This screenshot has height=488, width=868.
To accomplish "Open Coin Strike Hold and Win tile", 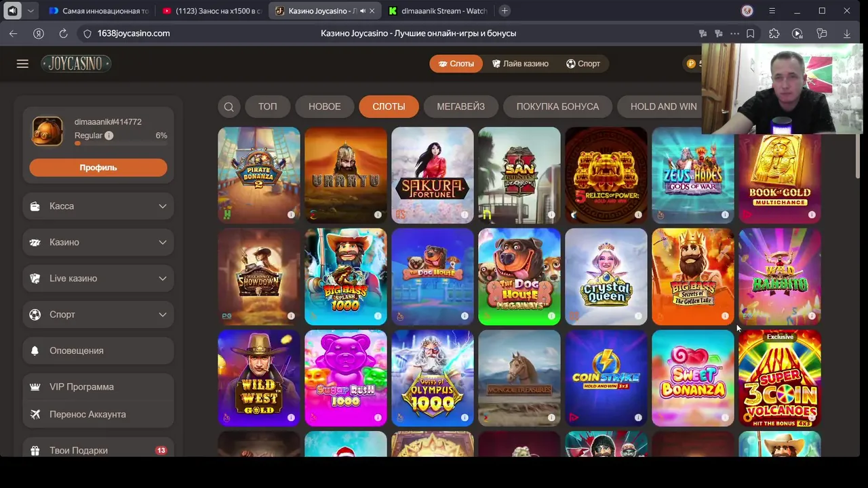I will (606, 378).
